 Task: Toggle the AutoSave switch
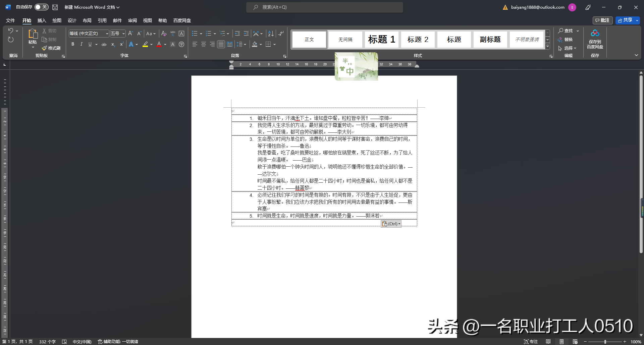(x=42, y=7)
